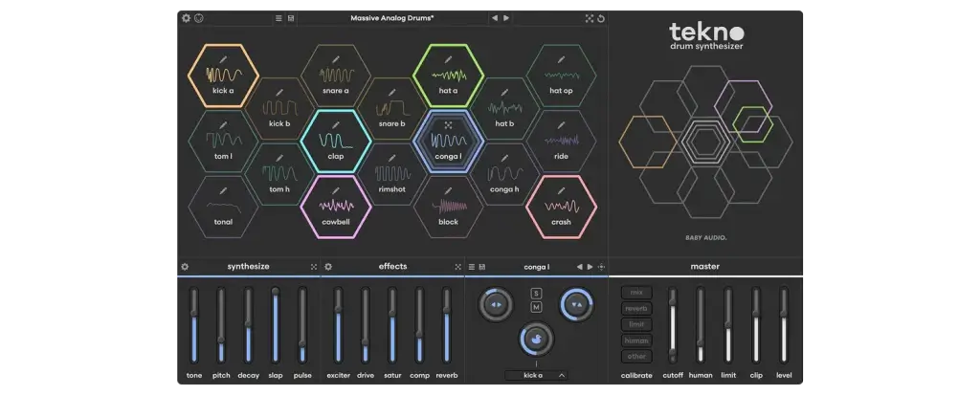980x395 pixels.
Task: Expand the kick a sidechain source dropdown
Action: coord(536,375)
